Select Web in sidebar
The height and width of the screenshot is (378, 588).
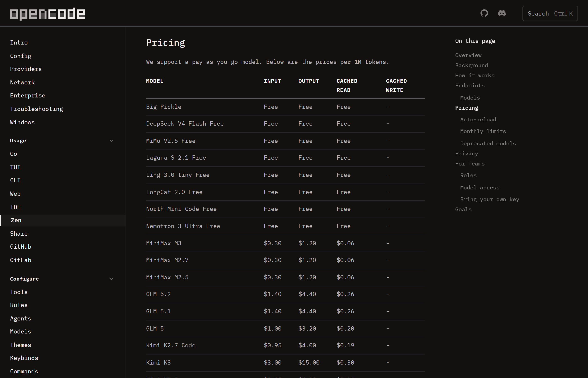(x=15, y=194)
